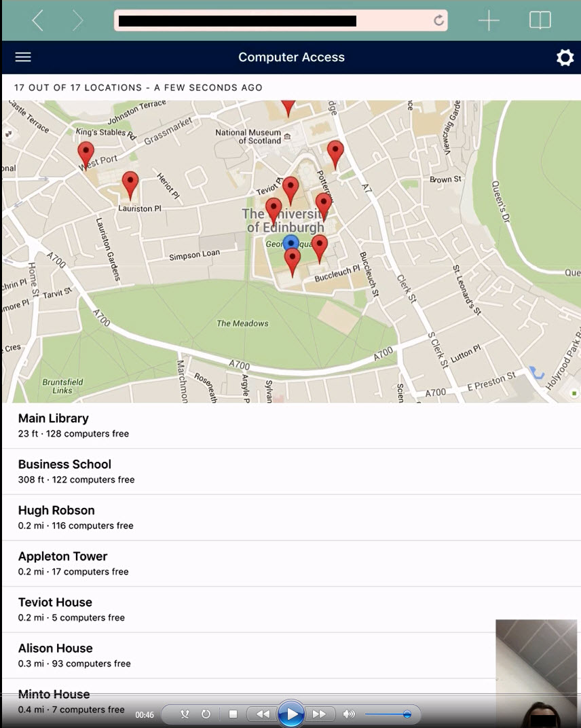Select the map pin at West Port
Viewport: 581px width, 728px height.
click(86, 156)
